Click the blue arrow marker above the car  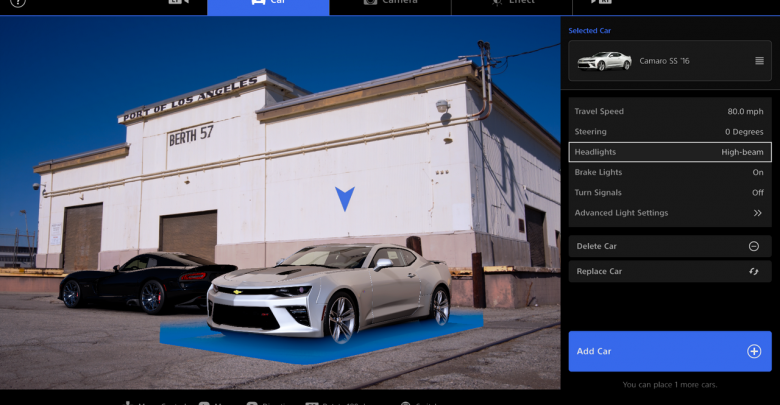click(x=345, y=198)
